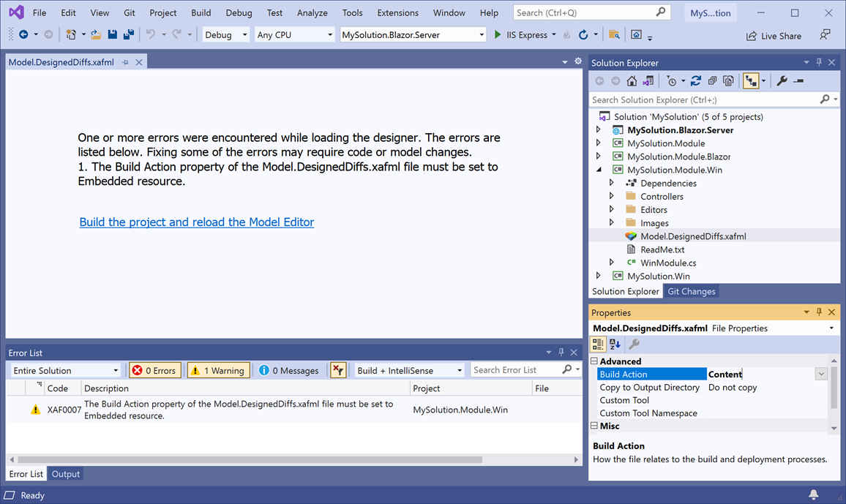Open Properties with the Solution Explorer wrench icon

pos(782,81)
